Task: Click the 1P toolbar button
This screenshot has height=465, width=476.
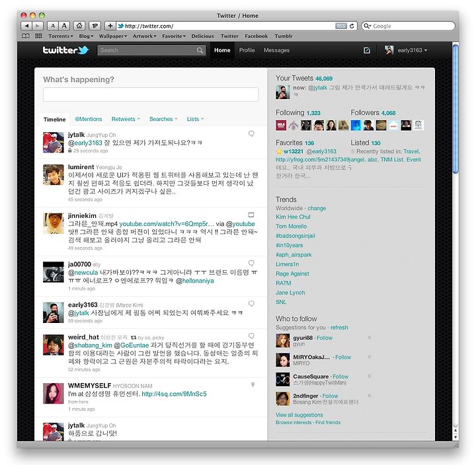Action: click(x=95, y=26)
